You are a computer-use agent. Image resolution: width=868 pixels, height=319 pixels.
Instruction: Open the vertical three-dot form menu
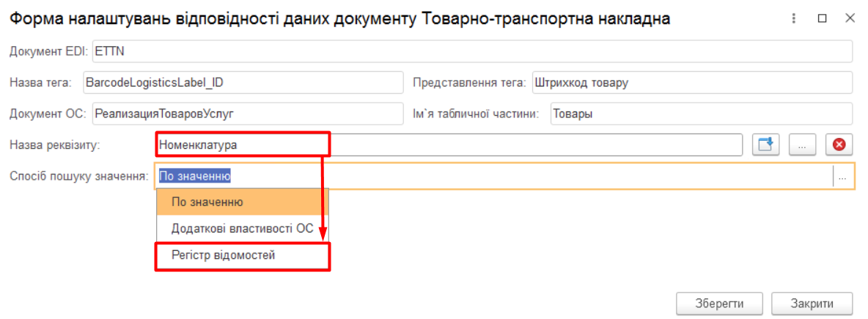792,19
